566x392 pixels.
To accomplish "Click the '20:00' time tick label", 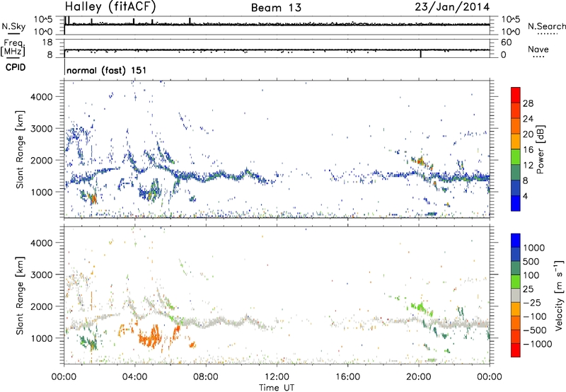I will (x=418, y=377).
